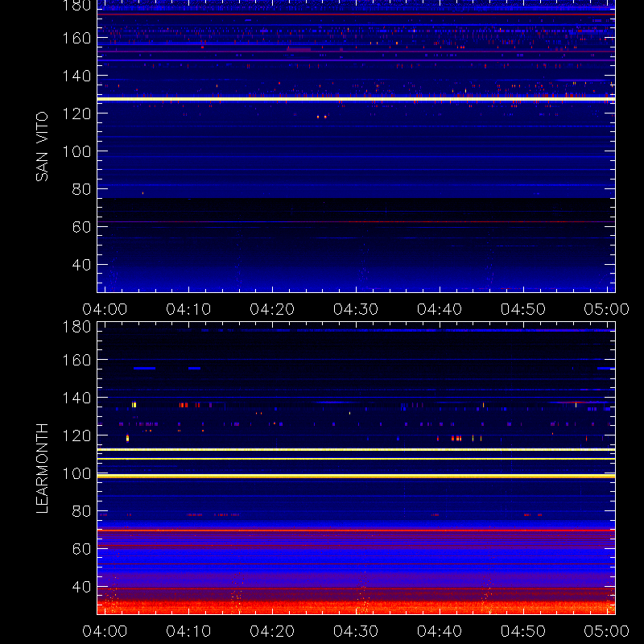Select the 160 tick label on San Vito plot

pyautogui.click(x=76, y=38)
